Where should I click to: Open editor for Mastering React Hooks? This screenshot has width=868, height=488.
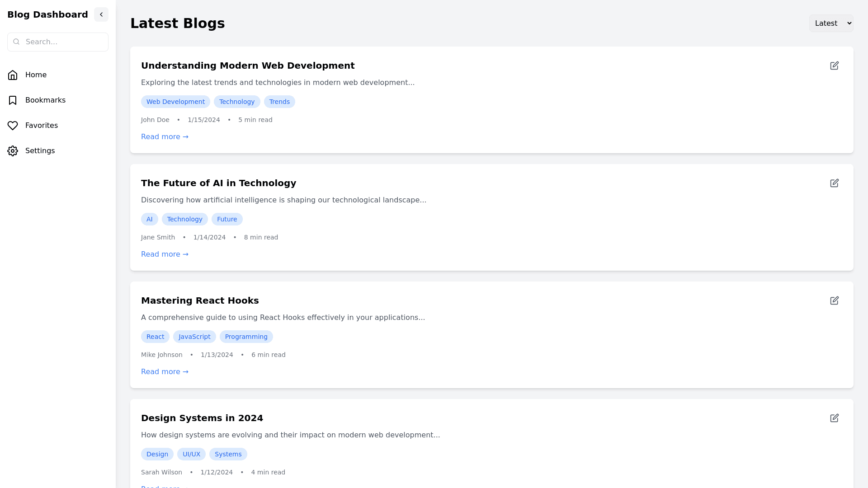[x=834, y=300]
